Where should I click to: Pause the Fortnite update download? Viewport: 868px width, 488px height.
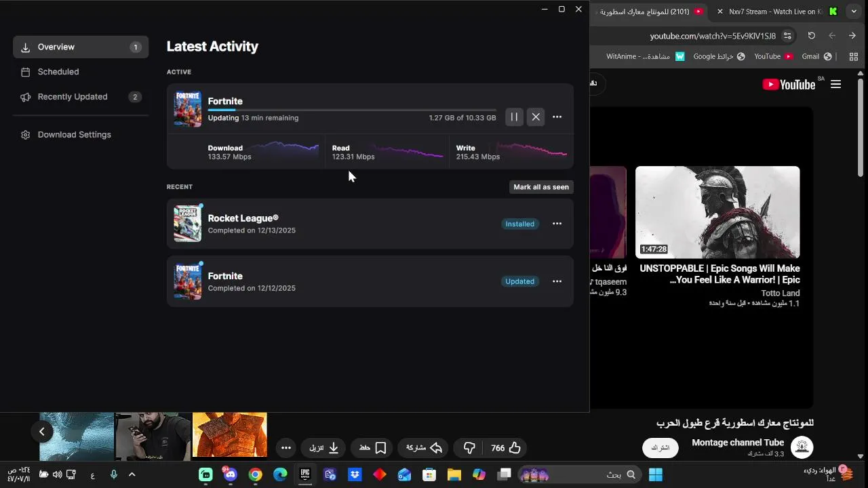pos(514,117)
